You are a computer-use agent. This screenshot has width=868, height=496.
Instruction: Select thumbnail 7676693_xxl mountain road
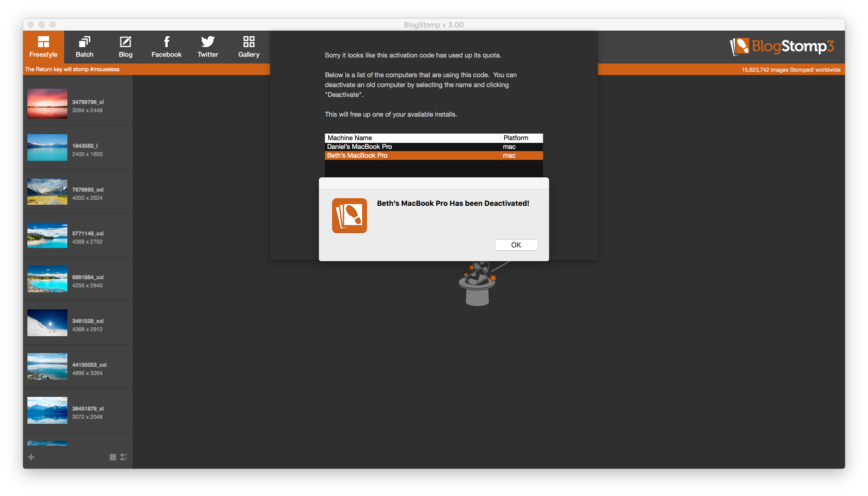(x=48, y=192)
